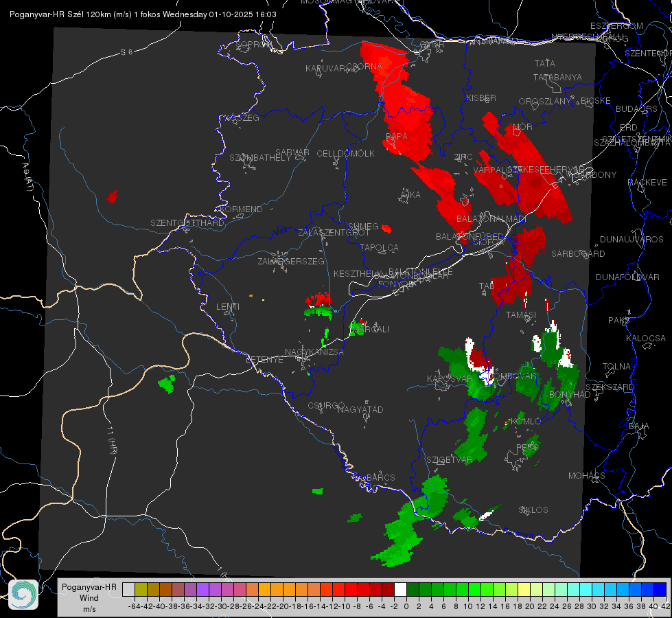
Task: Select the radar title text with timestamp 16:03
Action: pos(143,14)
